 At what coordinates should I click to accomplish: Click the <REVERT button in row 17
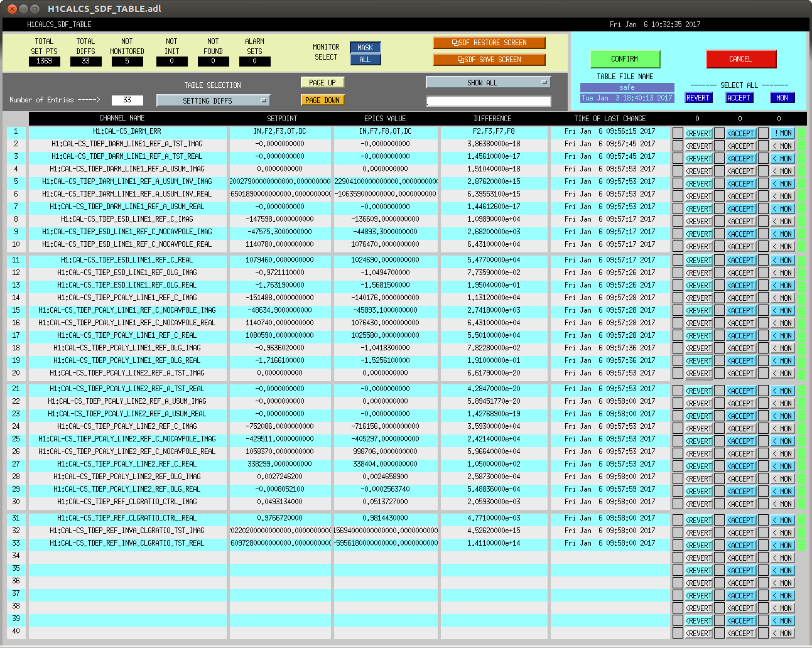(x=698, y=335)
